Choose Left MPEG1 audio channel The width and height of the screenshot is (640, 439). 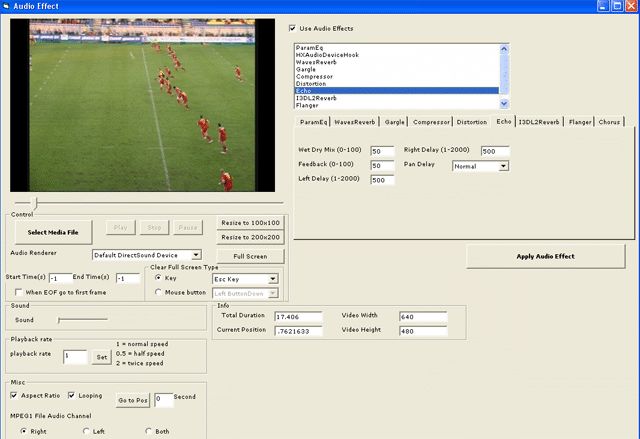click(86, 431)
